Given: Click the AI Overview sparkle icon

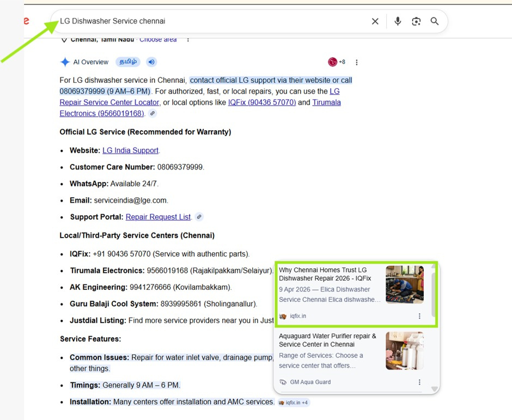Looking at the screenshot, I should tap(65, 62).
